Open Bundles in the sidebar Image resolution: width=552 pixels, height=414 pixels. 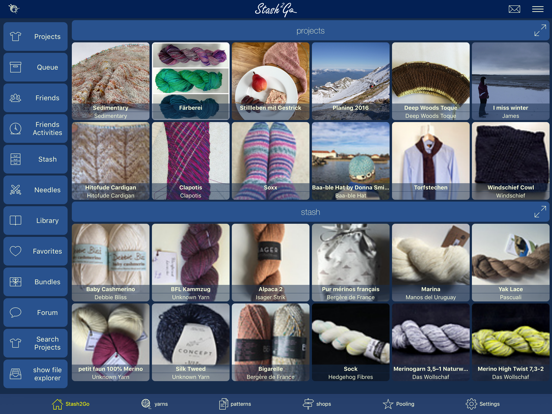[36, 282]
